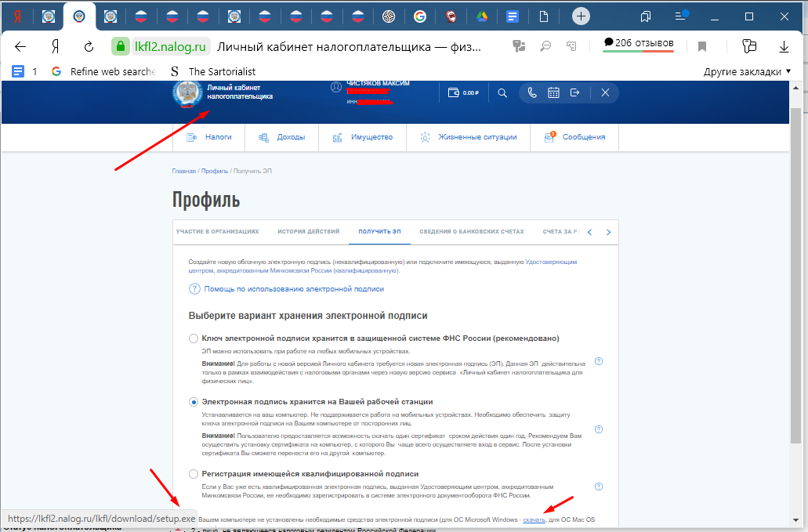This screenshot has width=808, height=532.
Task: Switch to the Google tab
Action: coord(420,16)
